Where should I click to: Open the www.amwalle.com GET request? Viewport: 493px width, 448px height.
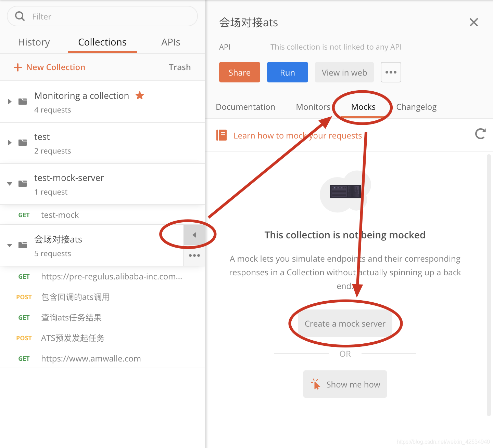[102, 358]
